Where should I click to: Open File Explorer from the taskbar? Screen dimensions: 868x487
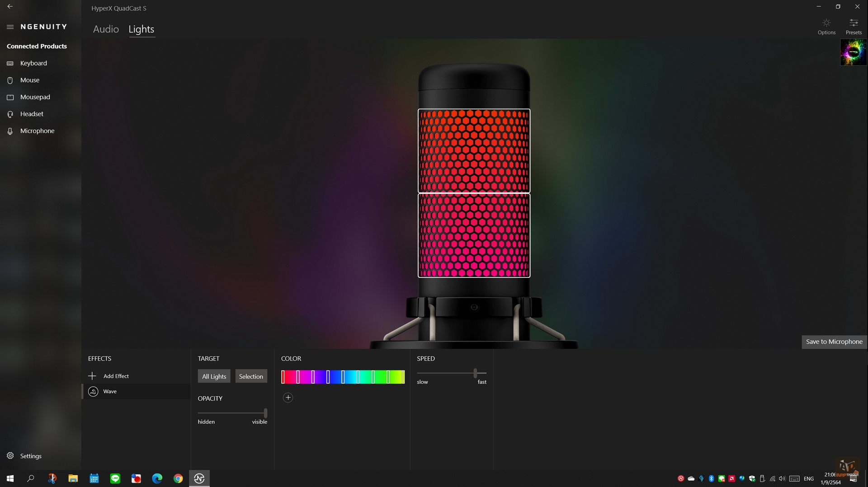click(73, 478)
